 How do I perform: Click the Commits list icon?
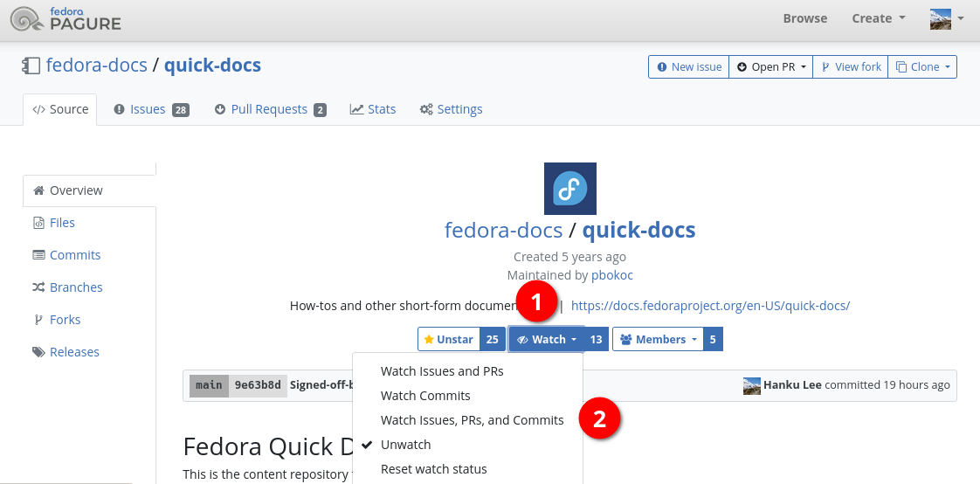38,255
